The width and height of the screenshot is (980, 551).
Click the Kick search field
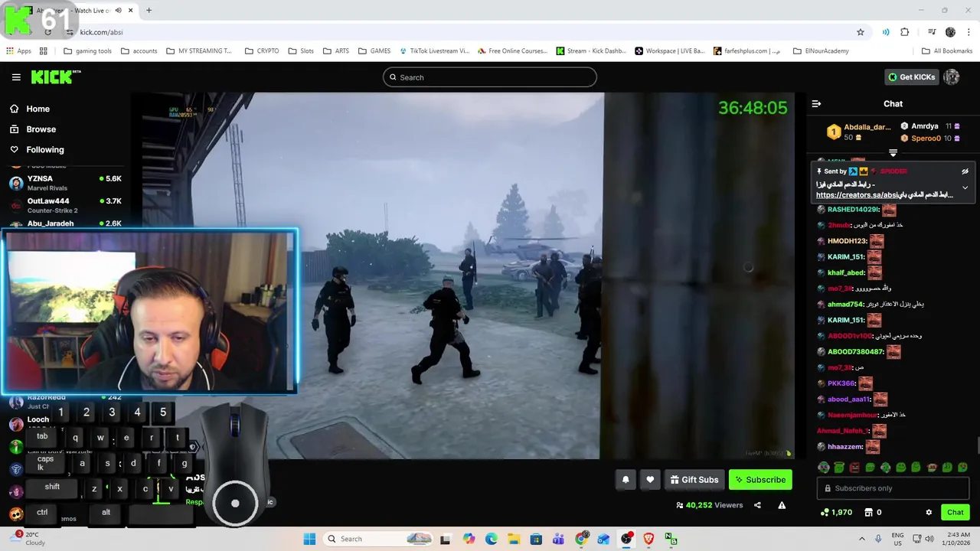490,77
